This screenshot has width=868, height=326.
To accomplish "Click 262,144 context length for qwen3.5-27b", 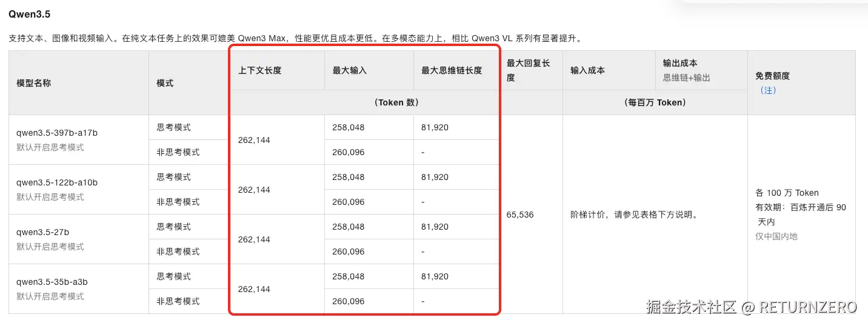I will (254, 239).
